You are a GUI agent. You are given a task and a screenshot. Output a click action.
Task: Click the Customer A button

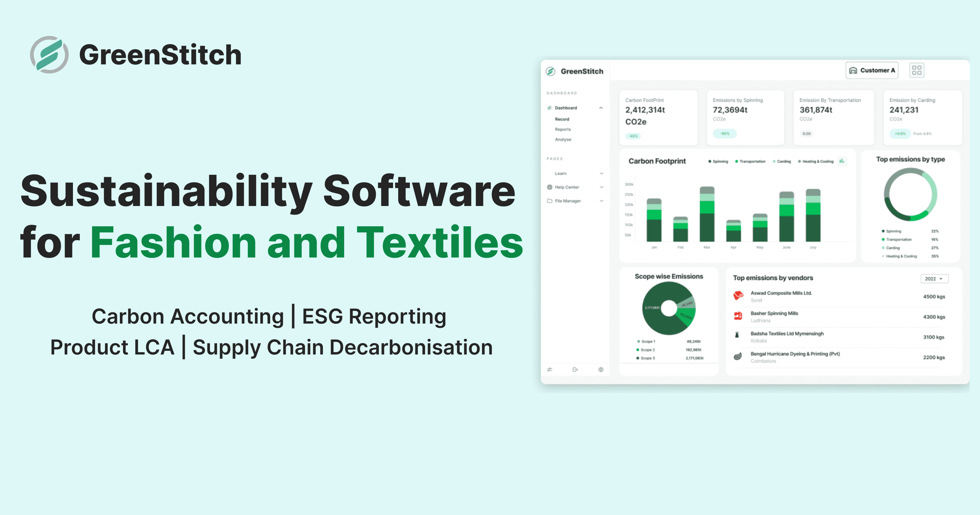tap(872, 70)
